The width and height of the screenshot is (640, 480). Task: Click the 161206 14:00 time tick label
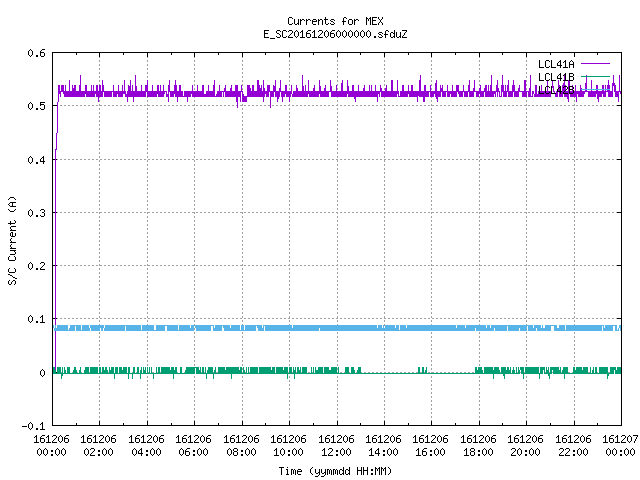pyautogui.click(x=383, y=446)
